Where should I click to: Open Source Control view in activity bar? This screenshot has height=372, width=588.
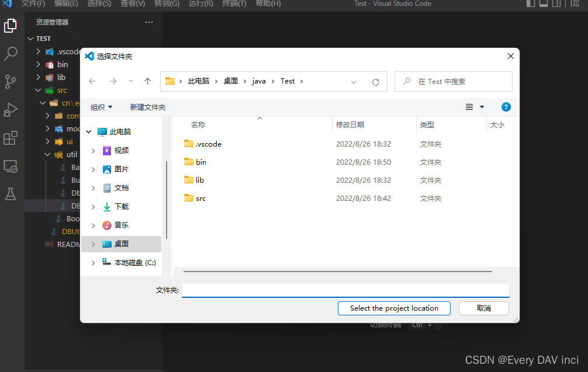point(10,81)
